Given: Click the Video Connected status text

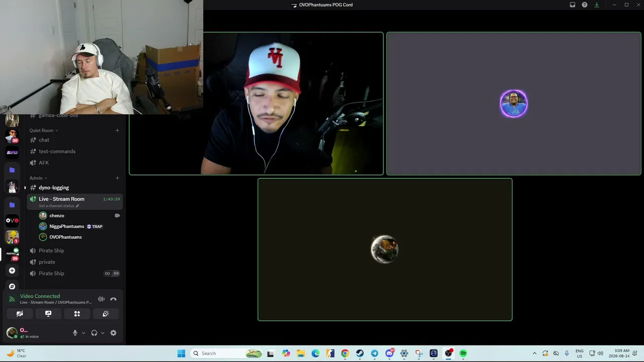Looking at the screenshot, I should click(40, 296).
